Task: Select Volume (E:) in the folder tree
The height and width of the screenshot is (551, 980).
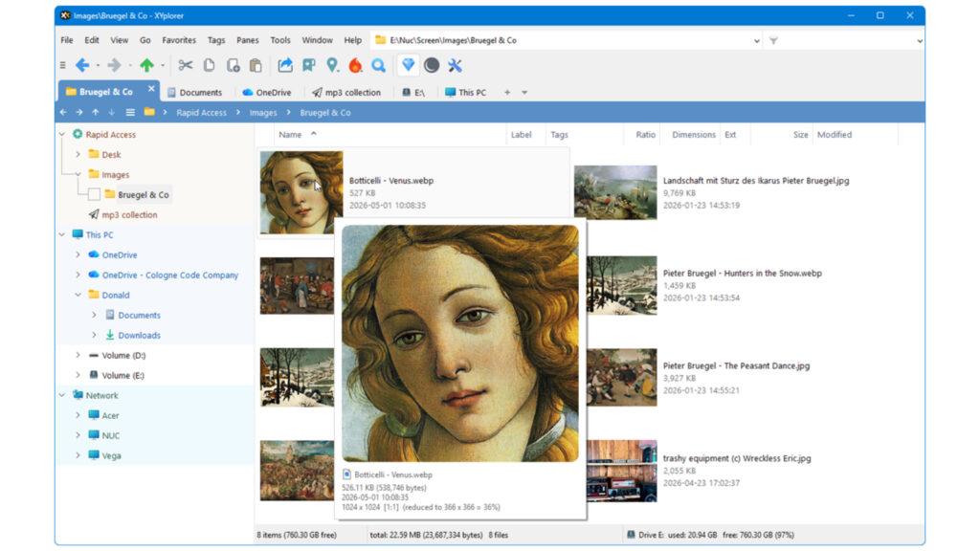Action: click(122, 375)
